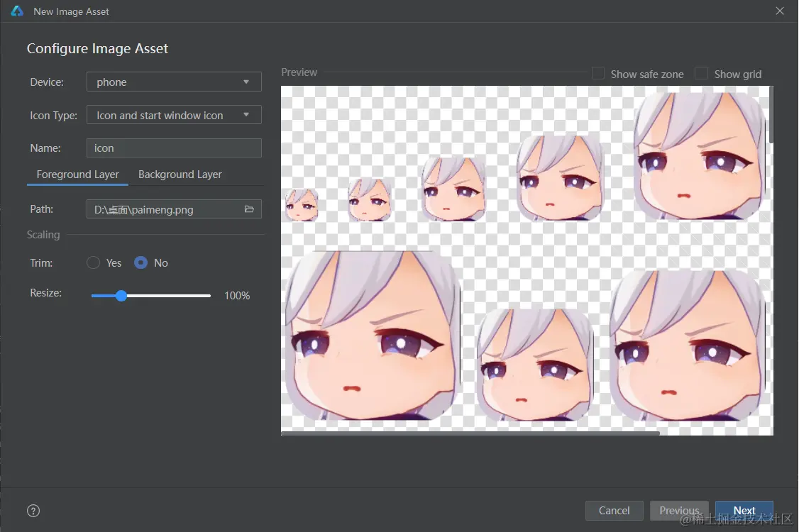Image resolution: width=799 pixels, height=532 pixels.
Task: Click the help question mark icon
Action: (33, 510)
